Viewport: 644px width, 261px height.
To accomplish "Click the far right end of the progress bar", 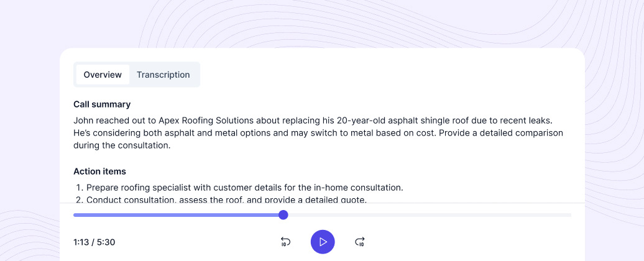I will [x=569, y=215].
